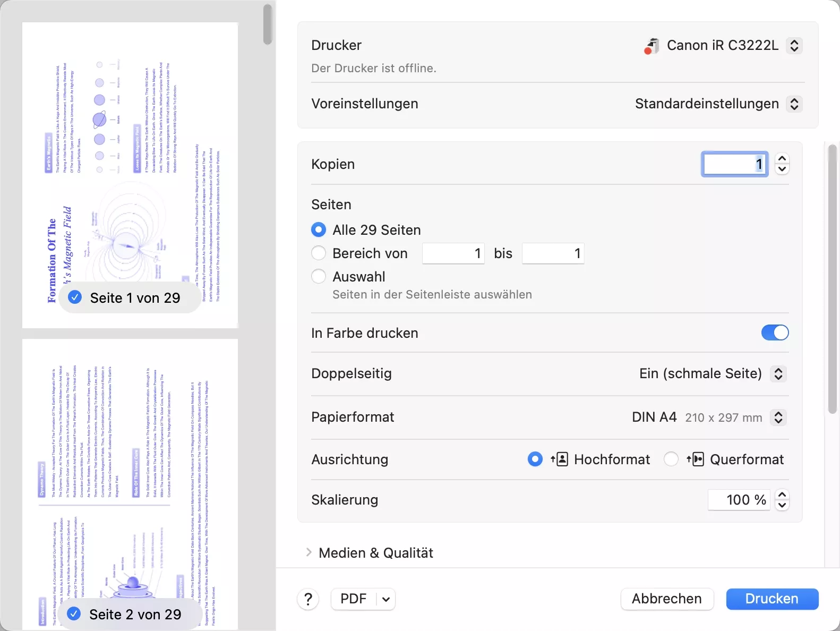Image resolution: width=840 pixels, height=631 pixels.
Task: Toggle the Seite 2 von 29 checkmark
Action: (74, 614)
